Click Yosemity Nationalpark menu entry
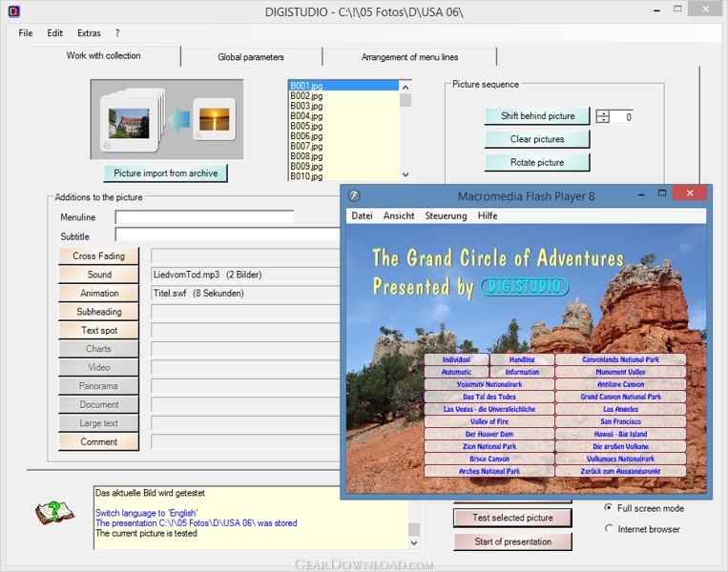Viewport: 728px width, 572px height. coord(489,384)
